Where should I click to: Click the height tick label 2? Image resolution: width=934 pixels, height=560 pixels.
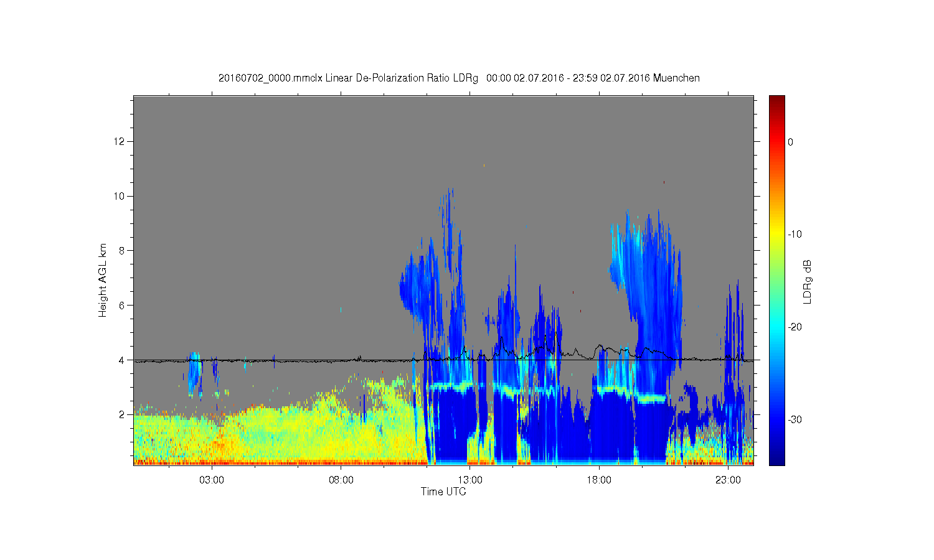[122, 414]
